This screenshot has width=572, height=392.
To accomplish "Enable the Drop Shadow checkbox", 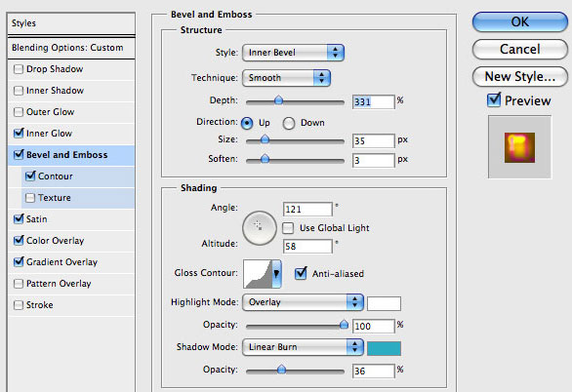I will click(19, 69).
